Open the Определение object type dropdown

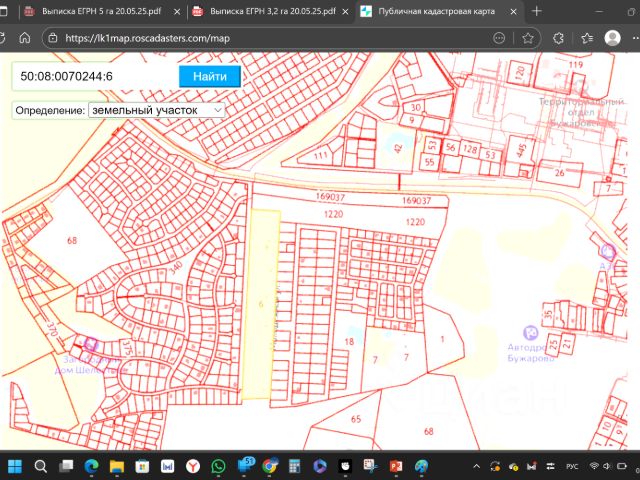[x=157, y=110]
